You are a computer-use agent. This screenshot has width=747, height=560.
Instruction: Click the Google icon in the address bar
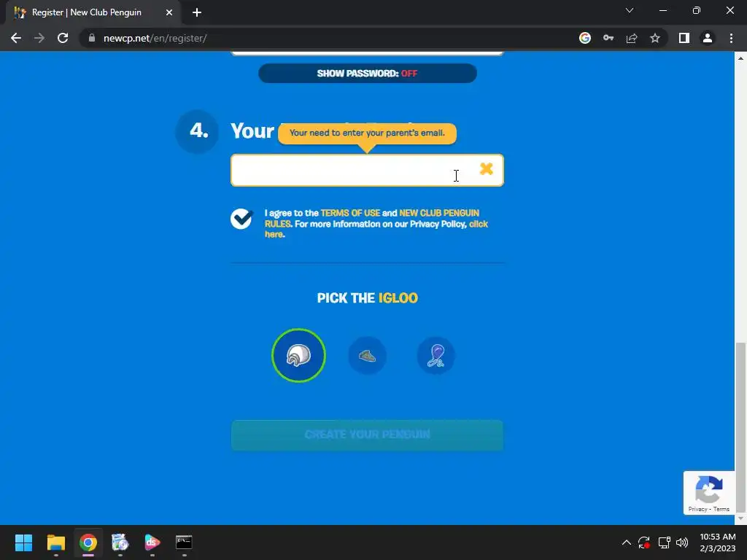(585, 38)
